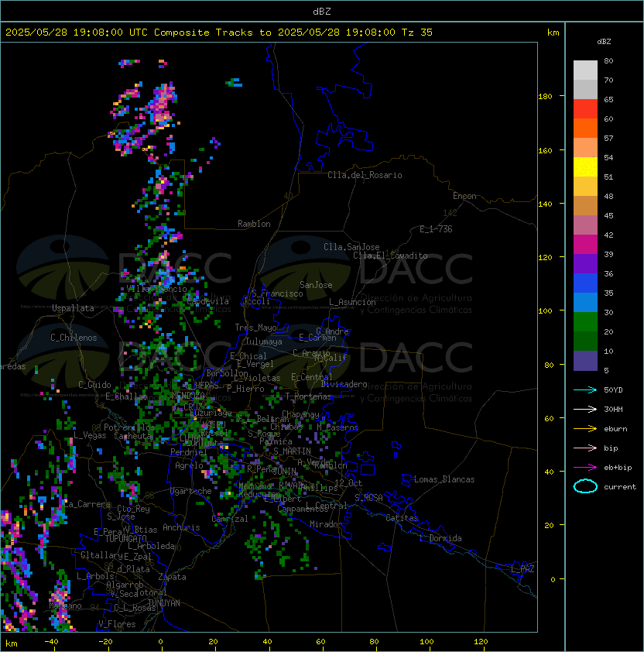Viewport: 644px width, 652px height.
Task: Click the 'V_Flores' place label
Action: point(117,624)
